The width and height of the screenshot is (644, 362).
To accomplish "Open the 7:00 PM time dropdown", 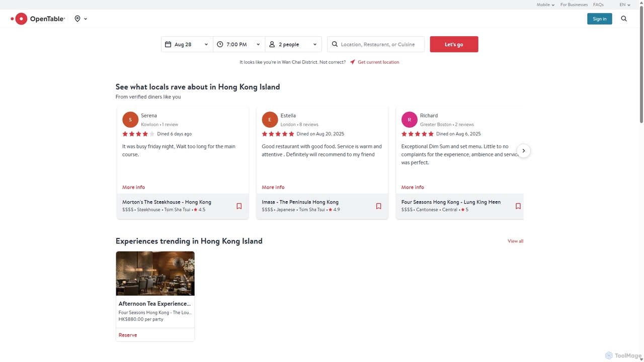I will (239, 44).
